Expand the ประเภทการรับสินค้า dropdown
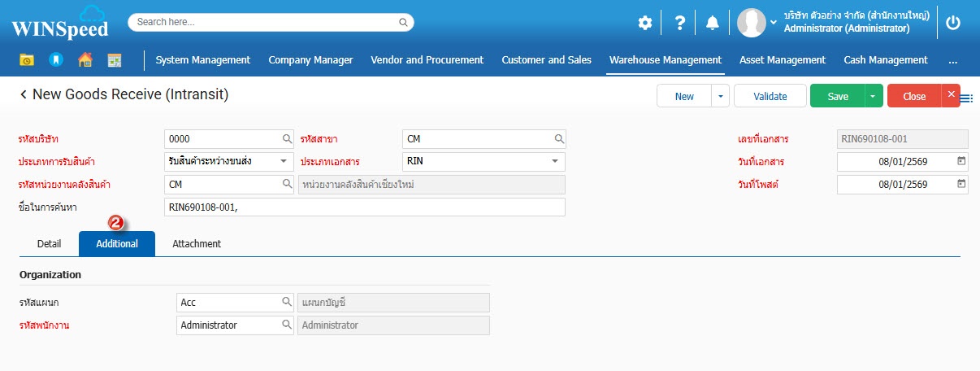 pos(284,161)
